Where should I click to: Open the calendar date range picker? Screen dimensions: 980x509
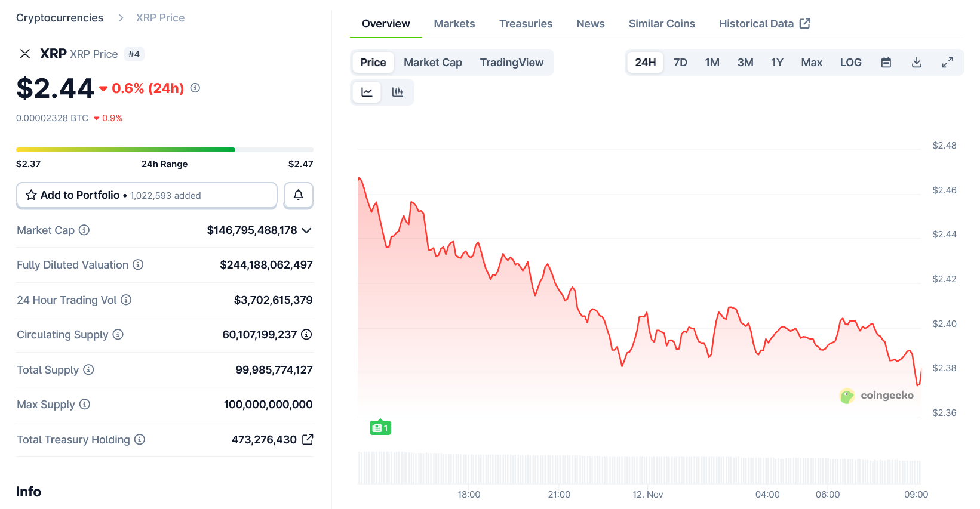tap(886, 62)
